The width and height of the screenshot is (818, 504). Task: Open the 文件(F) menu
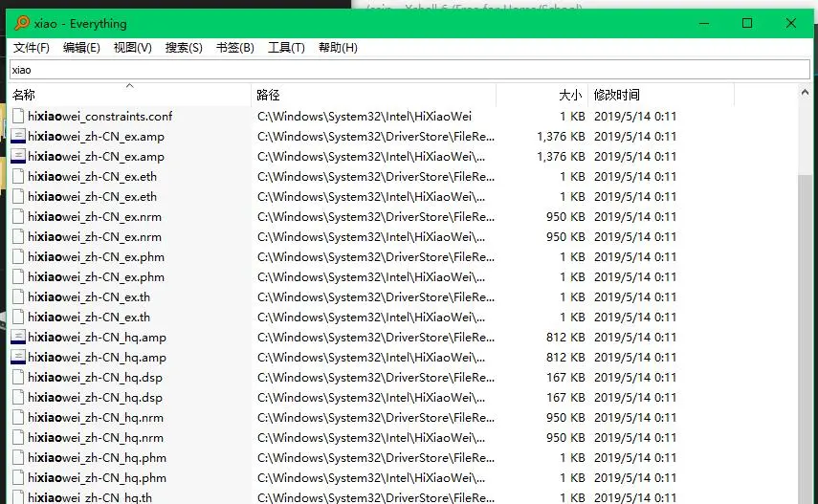[x=32, y=48]
